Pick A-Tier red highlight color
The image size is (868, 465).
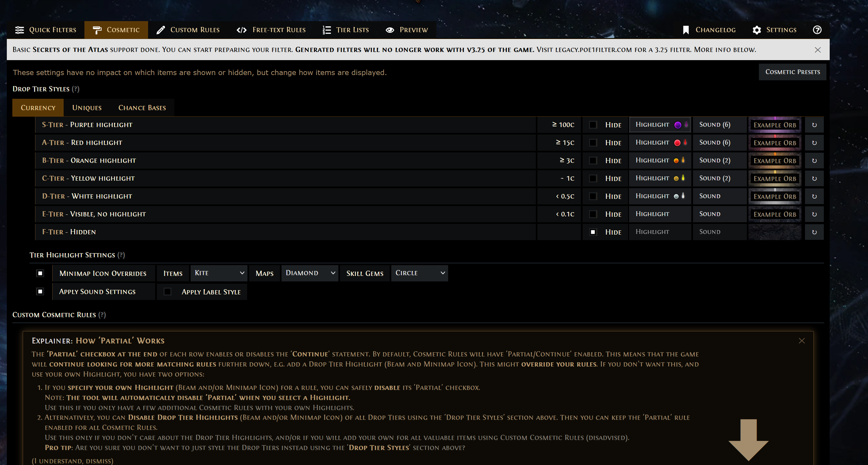tap(677, 143)
